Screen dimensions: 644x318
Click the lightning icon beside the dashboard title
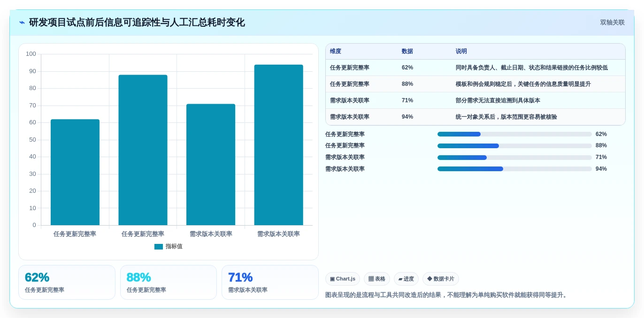(x=22, y=23)
